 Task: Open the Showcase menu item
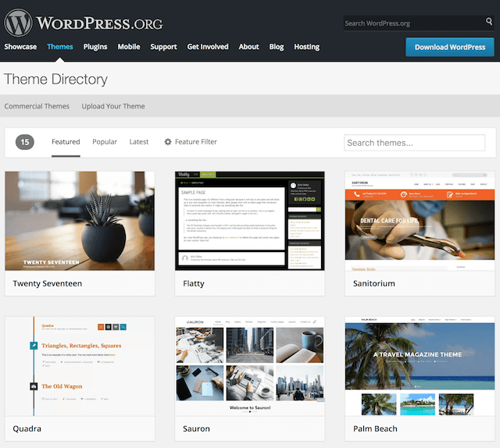click(x=20, y=47)
